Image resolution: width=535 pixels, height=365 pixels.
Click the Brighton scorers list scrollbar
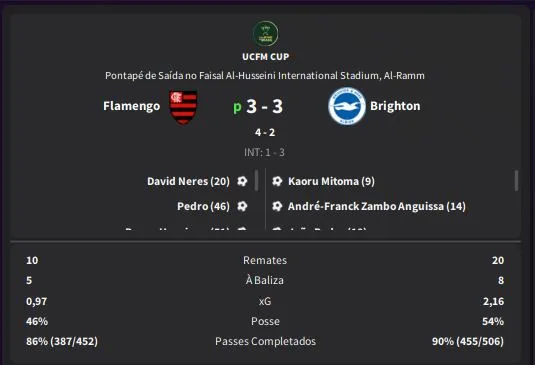click(x=516, y=180)
